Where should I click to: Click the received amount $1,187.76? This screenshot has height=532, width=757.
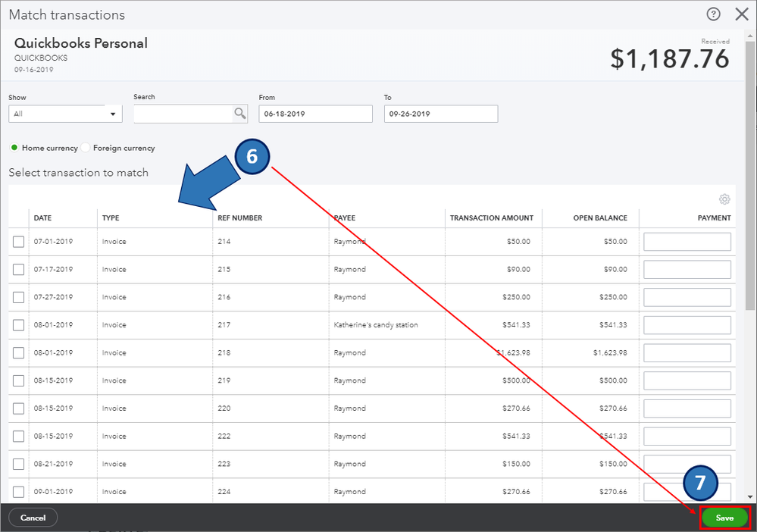670,59
